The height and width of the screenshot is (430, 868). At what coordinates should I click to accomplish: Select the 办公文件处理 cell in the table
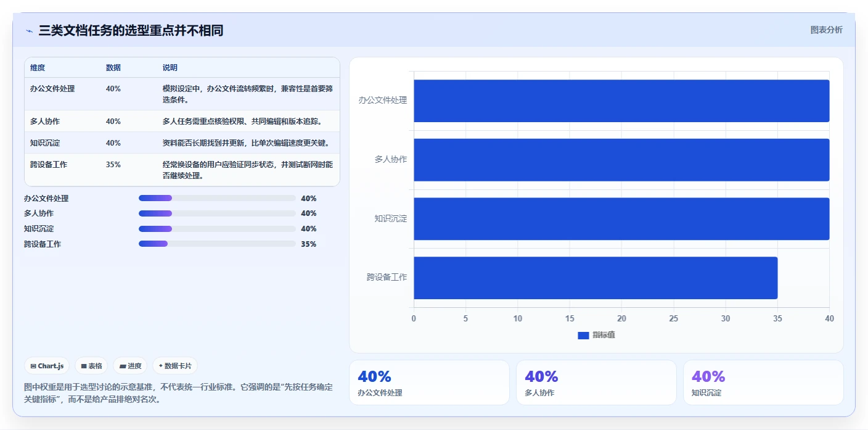click(52, 89)
